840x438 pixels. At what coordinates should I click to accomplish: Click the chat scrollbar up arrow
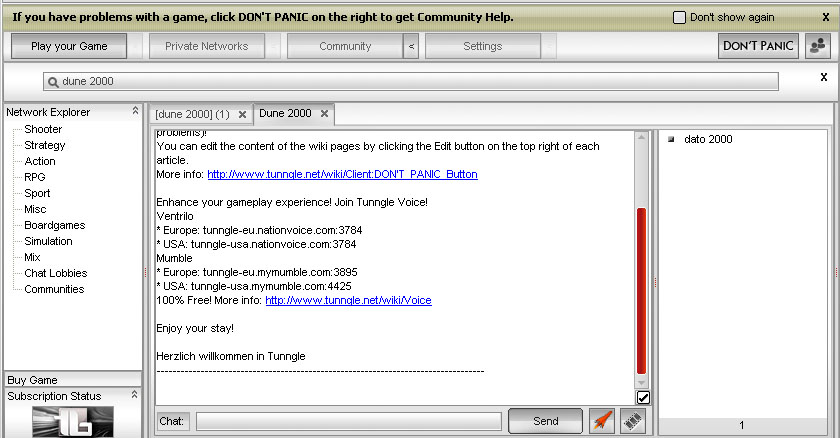coord(641,138)
